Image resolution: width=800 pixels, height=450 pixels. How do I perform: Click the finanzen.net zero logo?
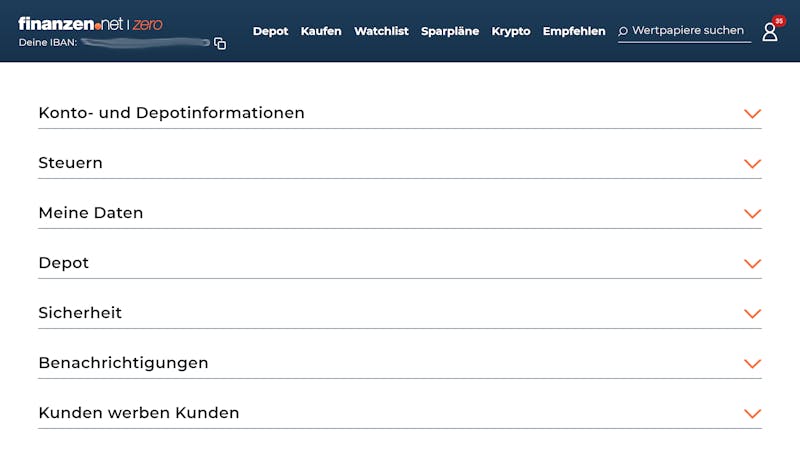pyautogui.click(x=90, y=24)
